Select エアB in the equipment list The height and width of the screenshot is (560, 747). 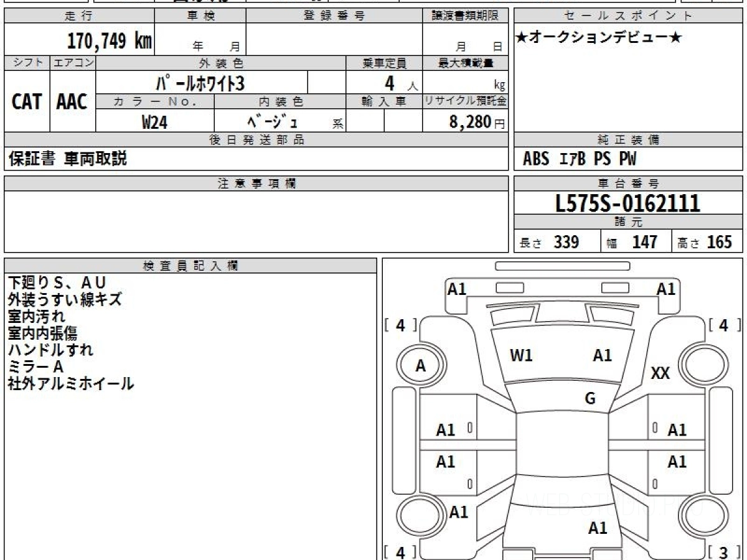pos(573,159)
